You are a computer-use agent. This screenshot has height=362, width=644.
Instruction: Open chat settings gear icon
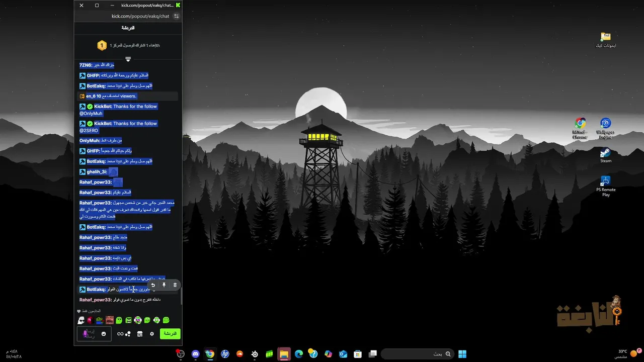(152, 334)
